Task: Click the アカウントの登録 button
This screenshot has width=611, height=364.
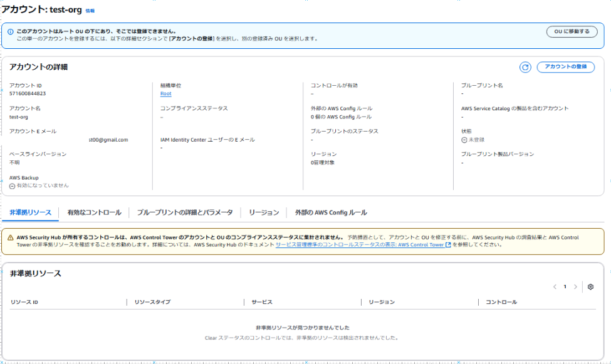Action: point(565,68)
